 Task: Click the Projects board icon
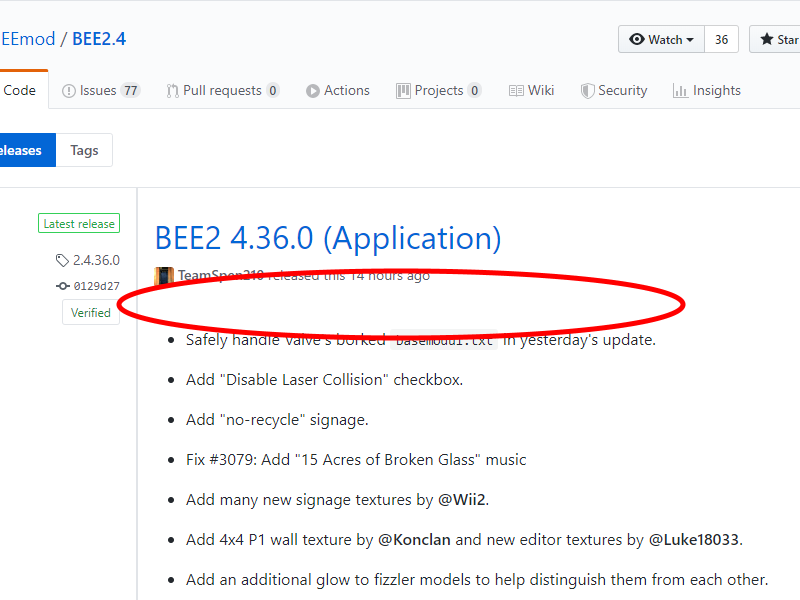(403, 91)
